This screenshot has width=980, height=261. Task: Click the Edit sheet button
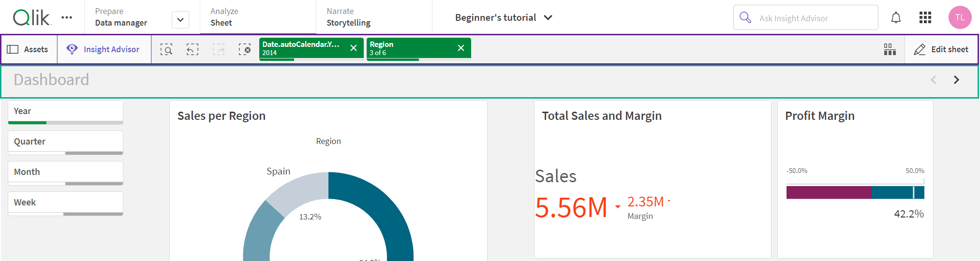(x=941, y=49)
